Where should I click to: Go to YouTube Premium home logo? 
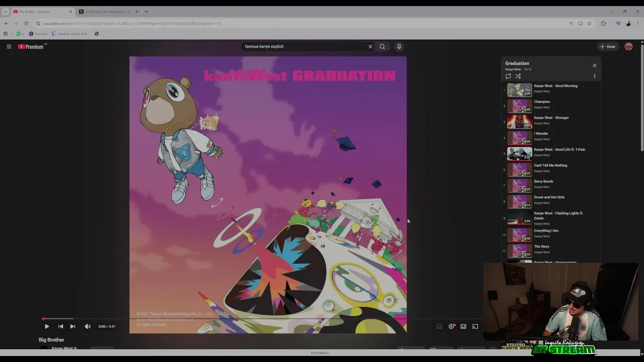tap(31, 46)
